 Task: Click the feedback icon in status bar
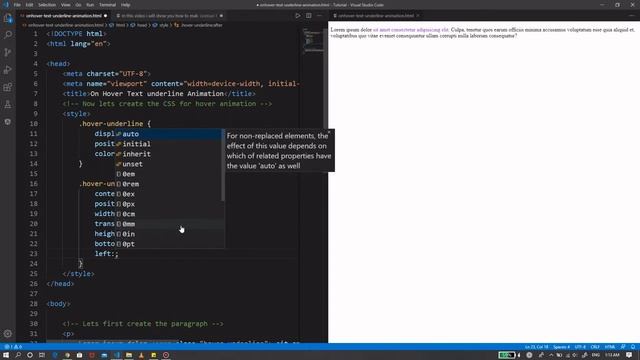623,347
